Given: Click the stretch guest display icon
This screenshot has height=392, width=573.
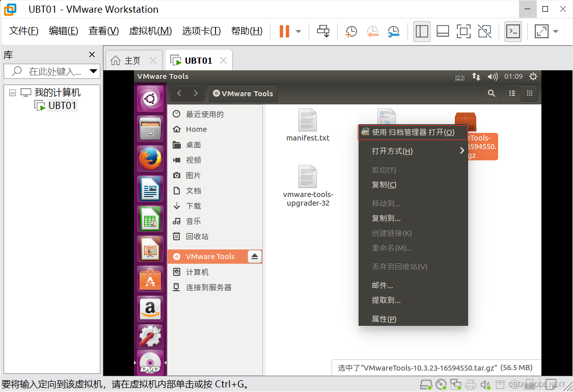Looking at the screenshot, I should pos(541,32).
